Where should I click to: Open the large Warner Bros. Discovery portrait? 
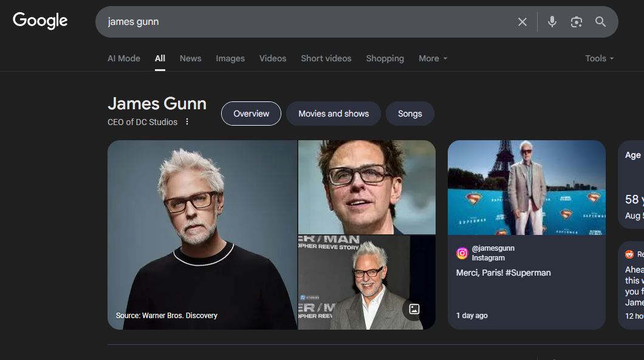point(202,235)
